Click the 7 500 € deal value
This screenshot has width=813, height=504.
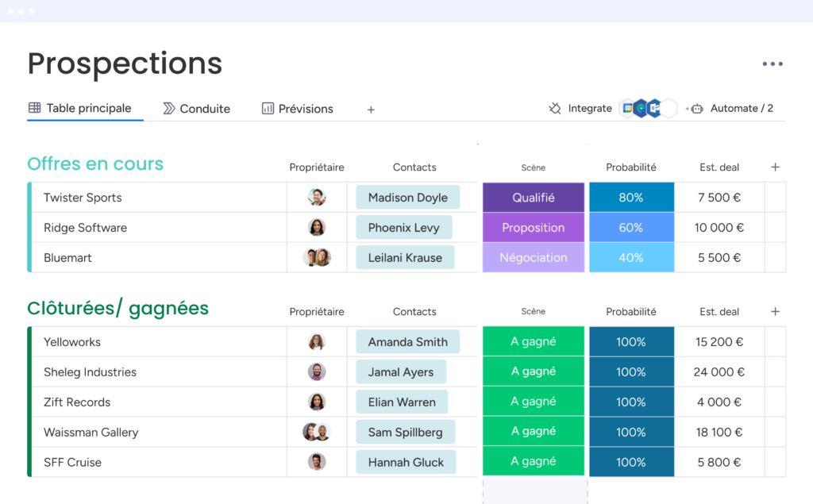click(719, 198)
